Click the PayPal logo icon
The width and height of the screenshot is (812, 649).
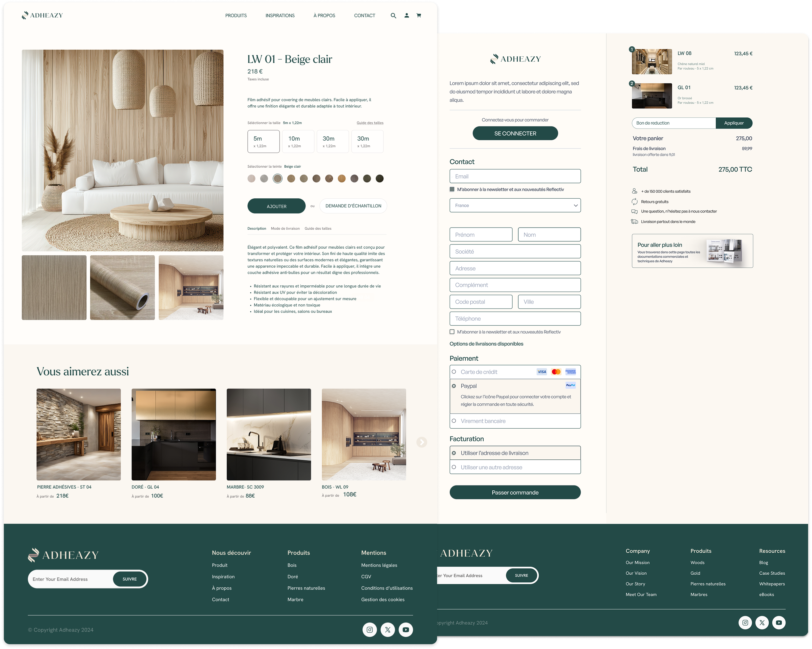tap(570, 385)
